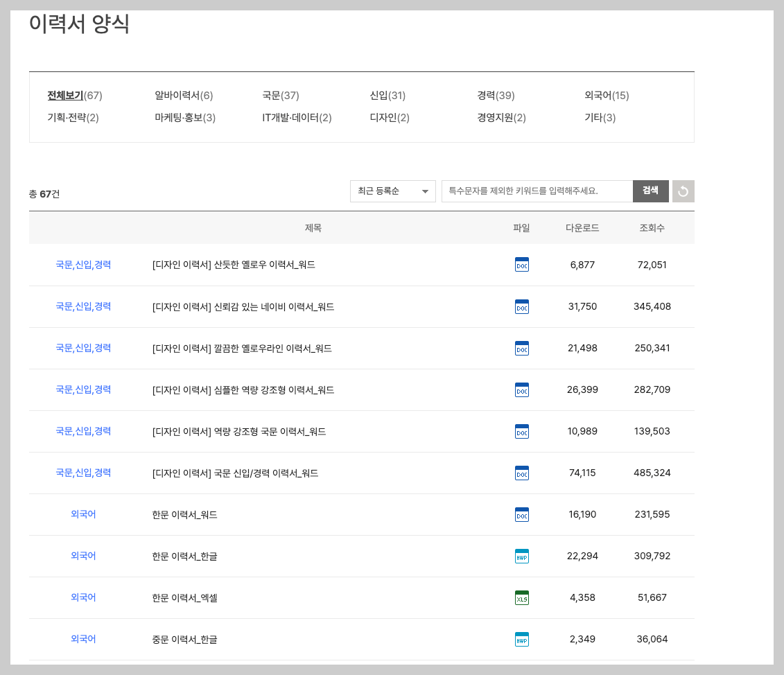784x675 pixels.
Task: Open the 최근 등록순 sort dropdown
Action: click(x=392, y=191)
